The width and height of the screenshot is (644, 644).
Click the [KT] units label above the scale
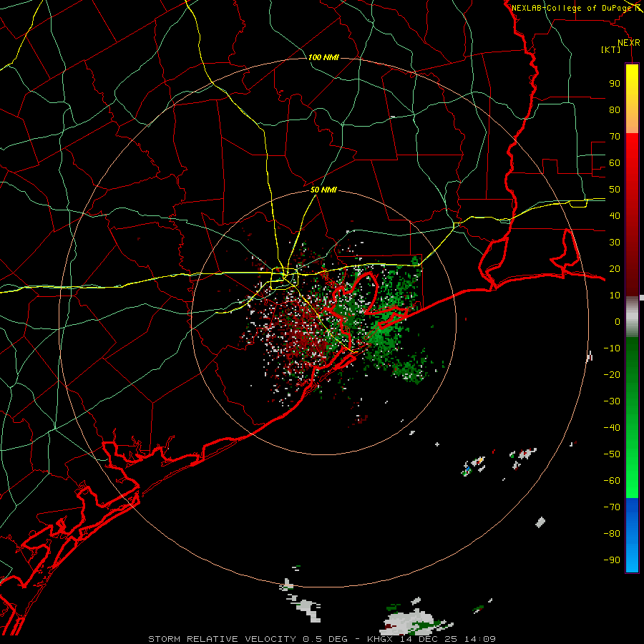pyautogui.click(x=611, y=49)
